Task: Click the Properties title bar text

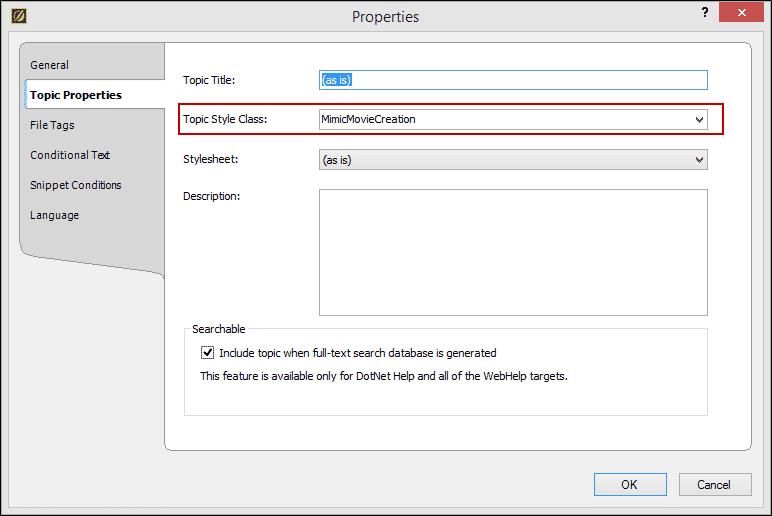Action: 386,17
